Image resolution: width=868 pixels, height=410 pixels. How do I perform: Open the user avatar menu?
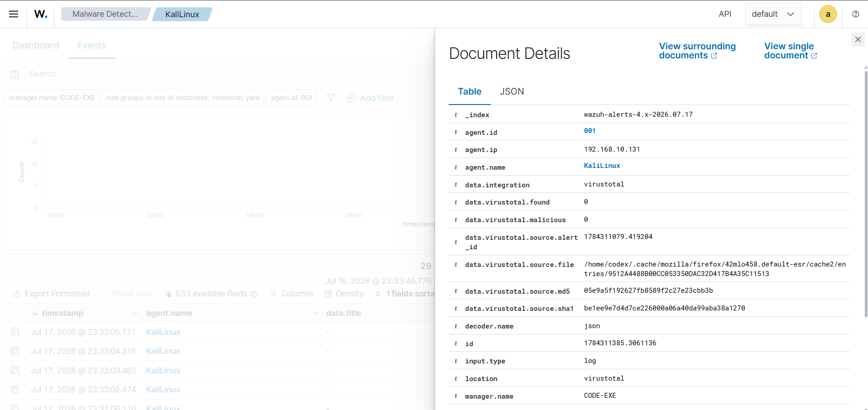pyautogui.click(x=828, y=14)
